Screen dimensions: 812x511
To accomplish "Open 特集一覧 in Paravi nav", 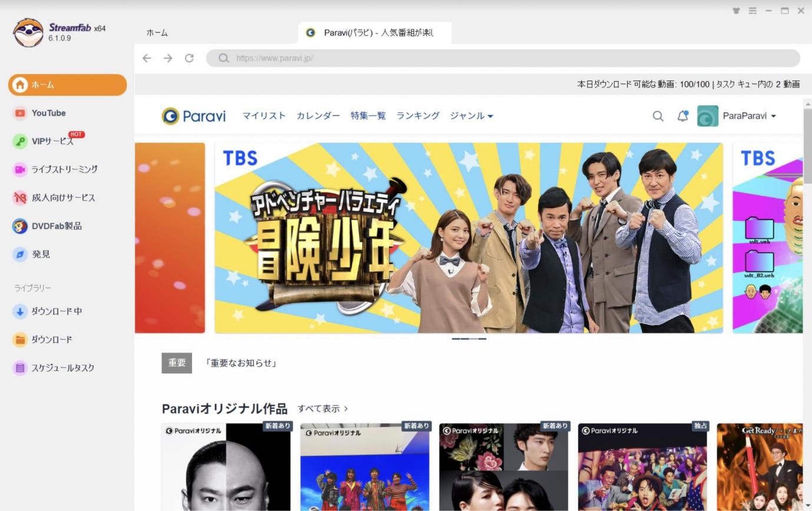I will (368, 116).
